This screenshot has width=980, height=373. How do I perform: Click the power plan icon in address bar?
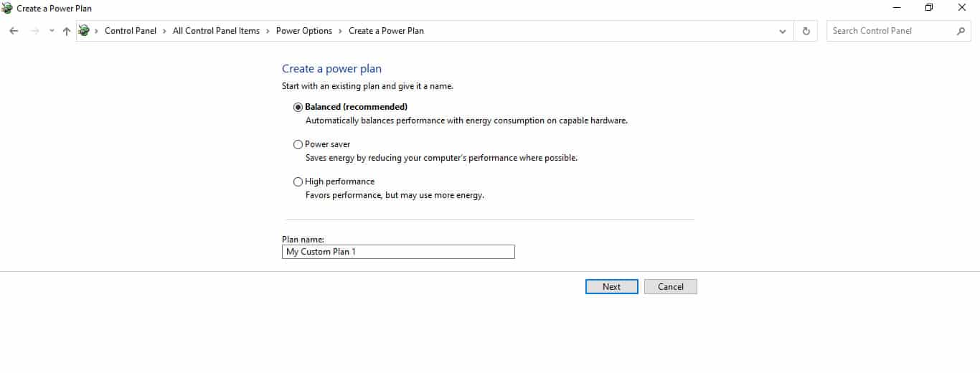point(85,31)
